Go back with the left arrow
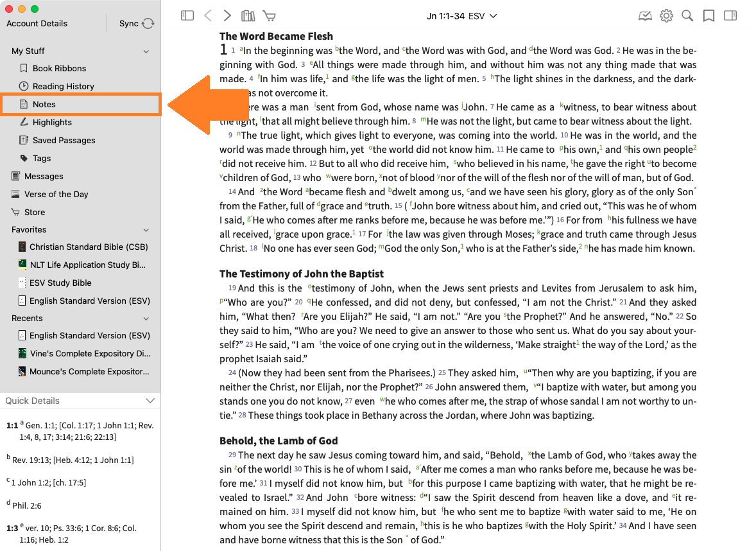This screenshot has width=756, height=551. click(207, 15)
